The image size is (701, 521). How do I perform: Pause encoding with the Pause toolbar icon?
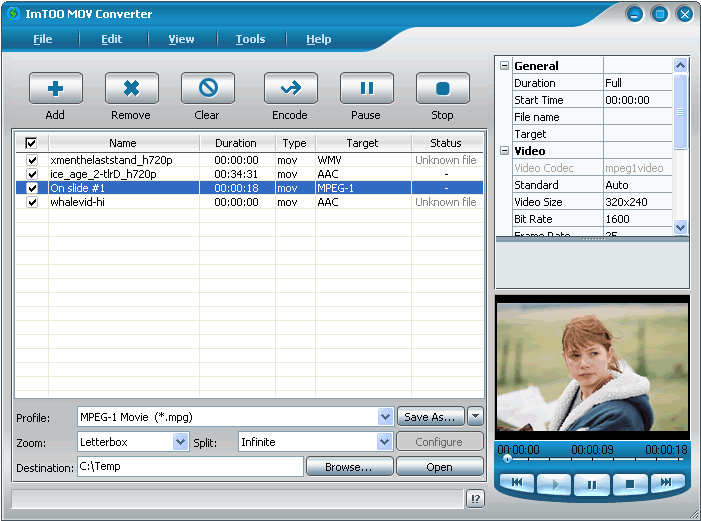(x=366, y=89)
